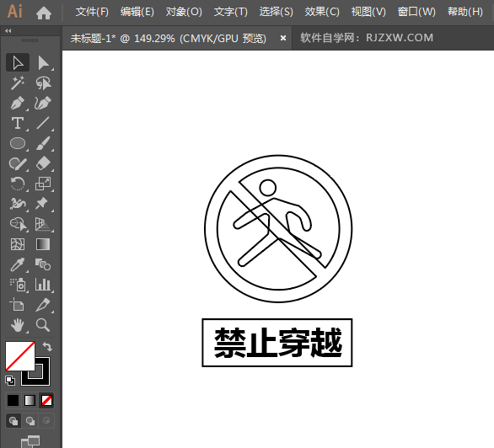Open the 选择(S) menu

[x=276, y=12]
